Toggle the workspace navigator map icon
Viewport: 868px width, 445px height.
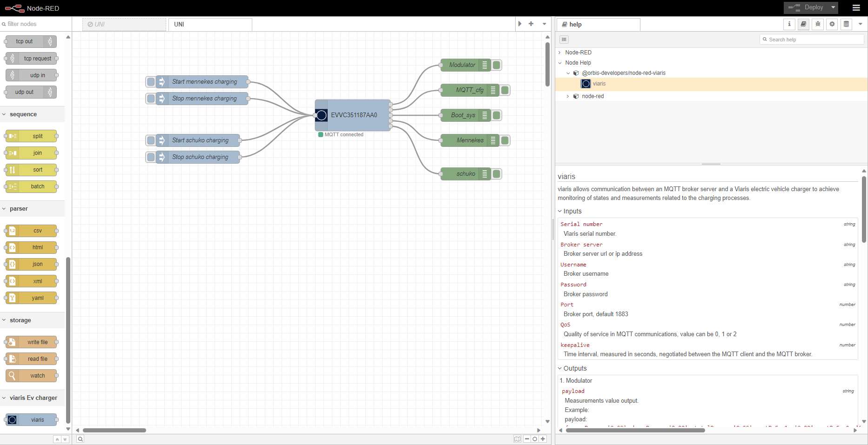point(517,439)
